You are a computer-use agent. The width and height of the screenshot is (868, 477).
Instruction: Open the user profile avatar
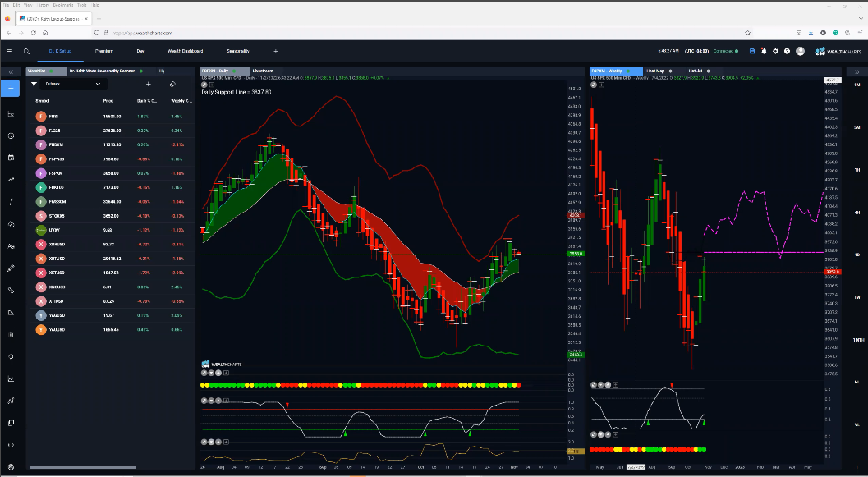(800, 52)
